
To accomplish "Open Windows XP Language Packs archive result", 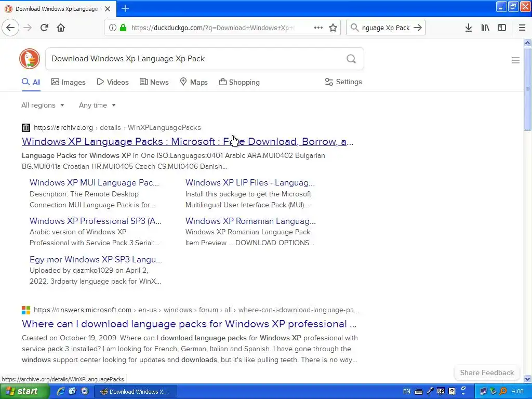I will (188, 141).
